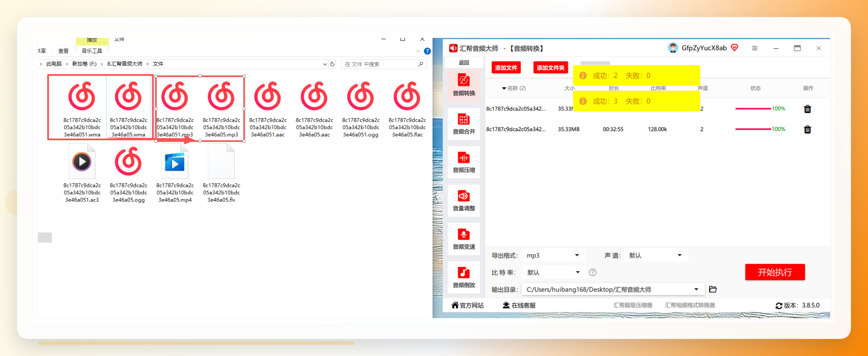This screenshot has width=868, height=356.
Task: Browse output directory via folder icon
Action: [713, 289]
